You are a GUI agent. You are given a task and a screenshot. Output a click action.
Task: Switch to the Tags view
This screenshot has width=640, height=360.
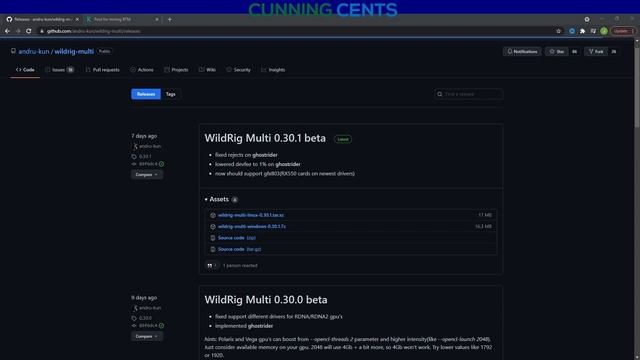coord(171,94)
